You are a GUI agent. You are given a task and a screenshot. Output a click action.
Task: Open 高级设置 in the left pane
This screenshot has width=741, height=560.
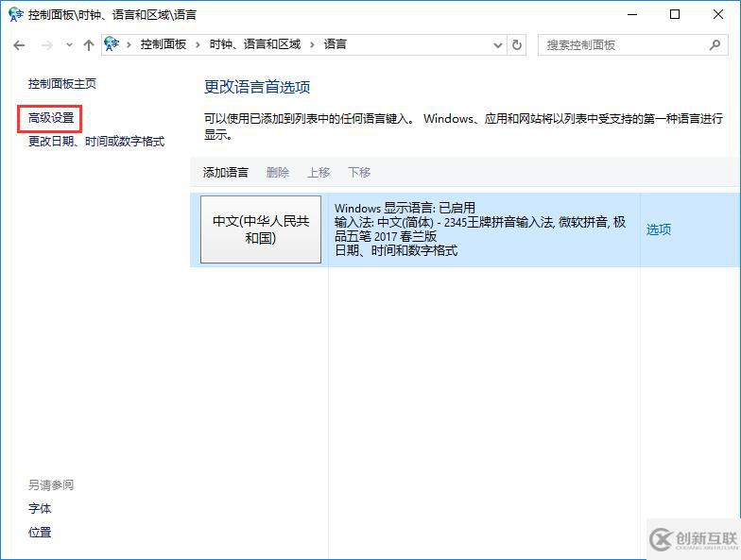51,118
